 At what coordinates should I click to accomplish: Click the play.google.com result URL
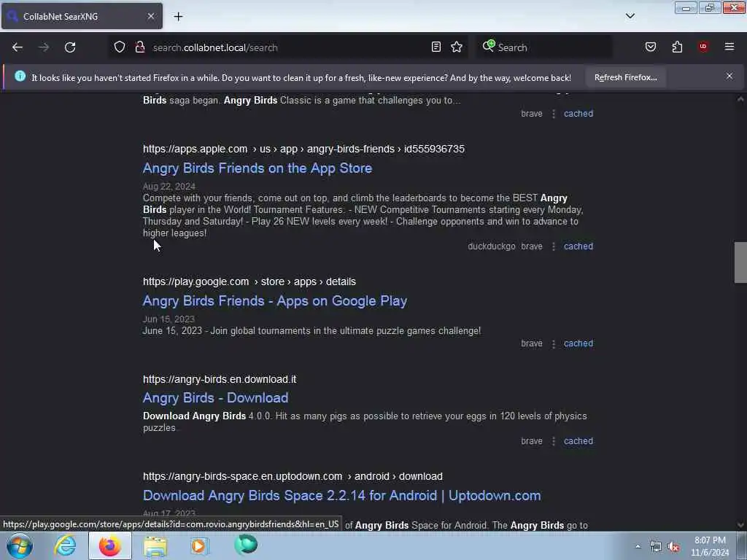coord(249,281)
